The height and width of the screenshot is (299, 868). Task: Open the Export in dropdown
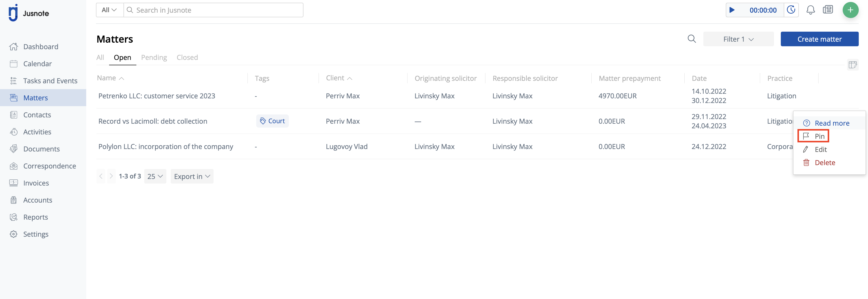pyautogui.click(x=192, y=177)
